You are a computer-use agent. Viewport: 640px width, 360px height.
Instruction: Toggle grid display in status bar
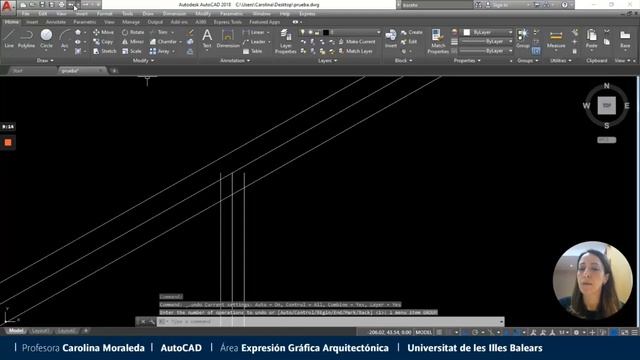coord(439,332)
